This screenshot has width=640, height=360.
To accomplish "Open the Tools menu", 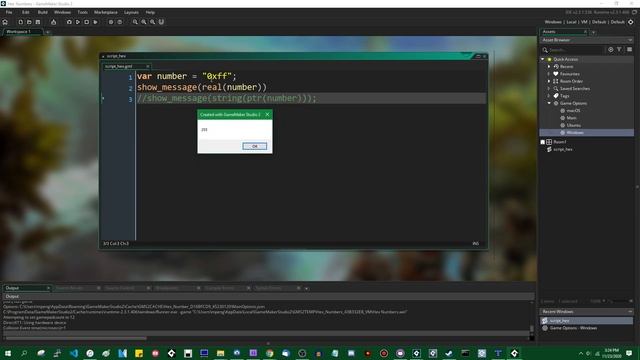I will click(x=82, y=12).
